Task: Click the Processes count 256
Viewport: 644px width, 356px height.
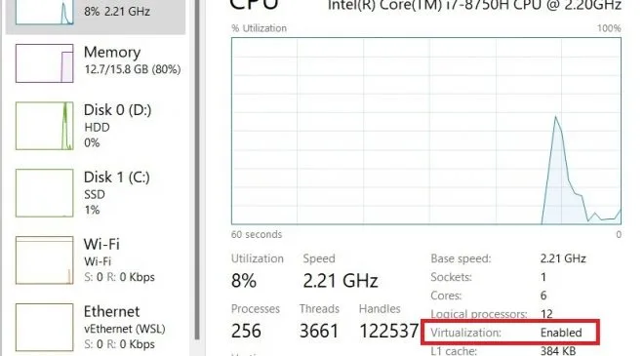Action: (x=246, y=331)
